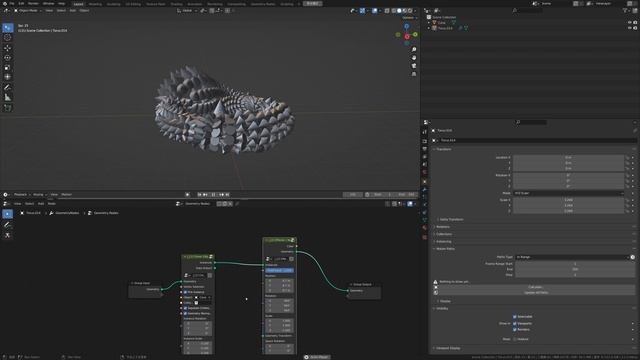Click the Location X value field
The width and height of the screenshot is (640, 360).
point(569,157)
